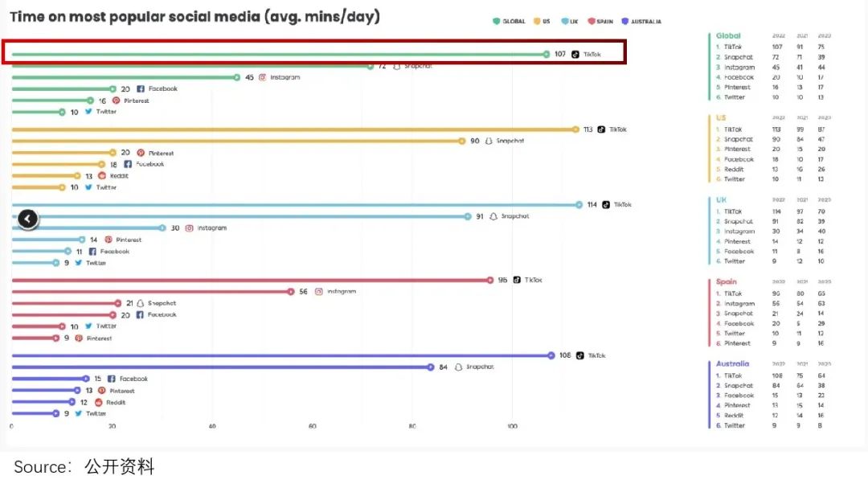Click the TikTok icon on the Australia bar
The image size is (868, 484).
579,355
